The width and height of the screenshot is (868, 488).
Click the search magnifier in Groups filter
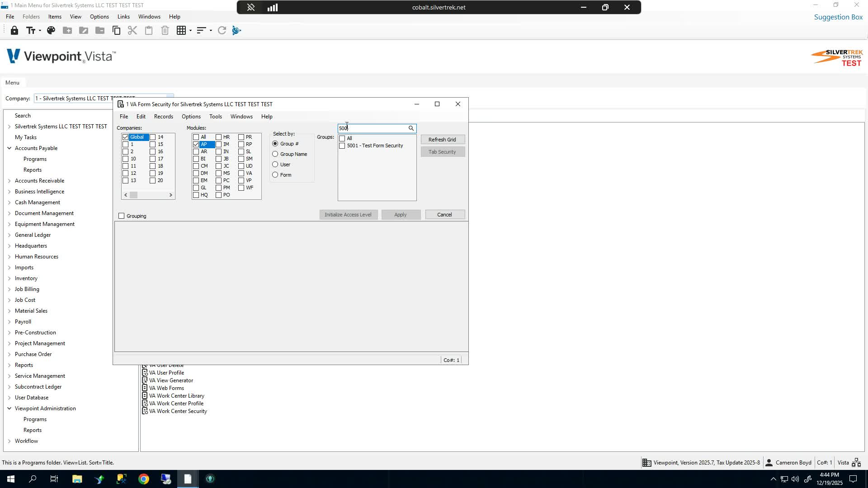pyautogui.click(x=411, y=128)
